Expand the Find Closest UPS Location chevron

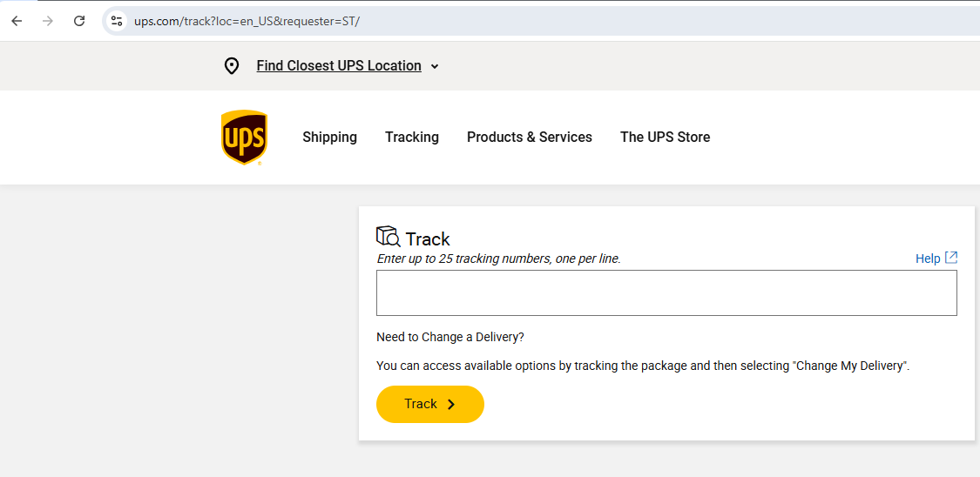(435, 66)
